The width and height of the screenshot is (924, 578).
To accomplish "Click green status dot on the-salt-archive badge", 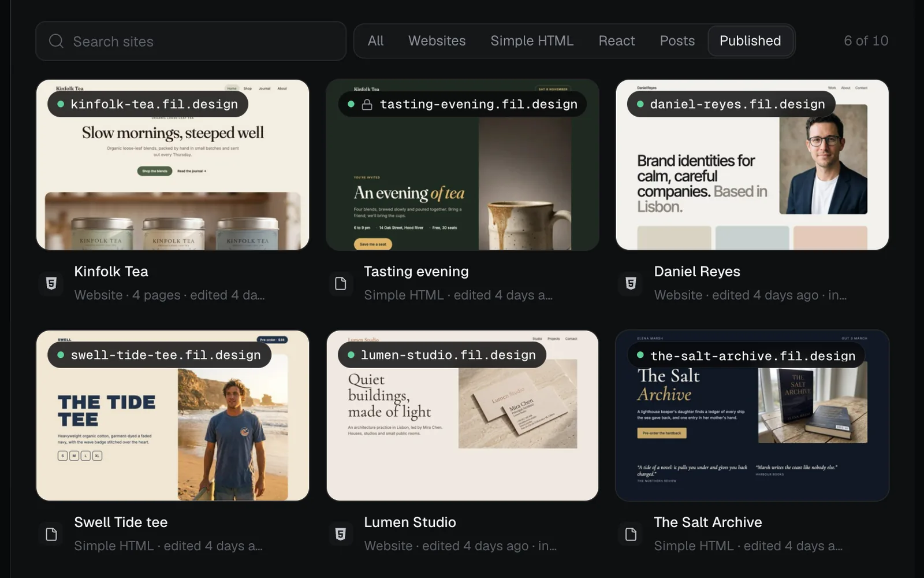I will (x=640, y=355).
